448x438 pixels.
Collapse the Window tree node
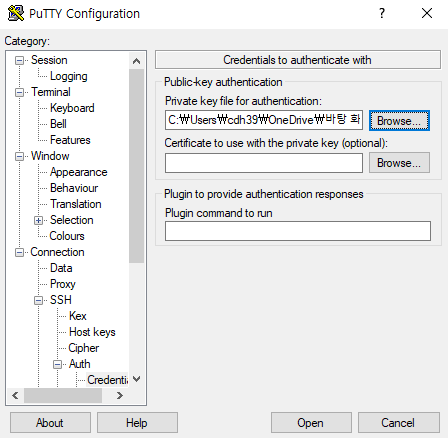(x=19, y=156)
